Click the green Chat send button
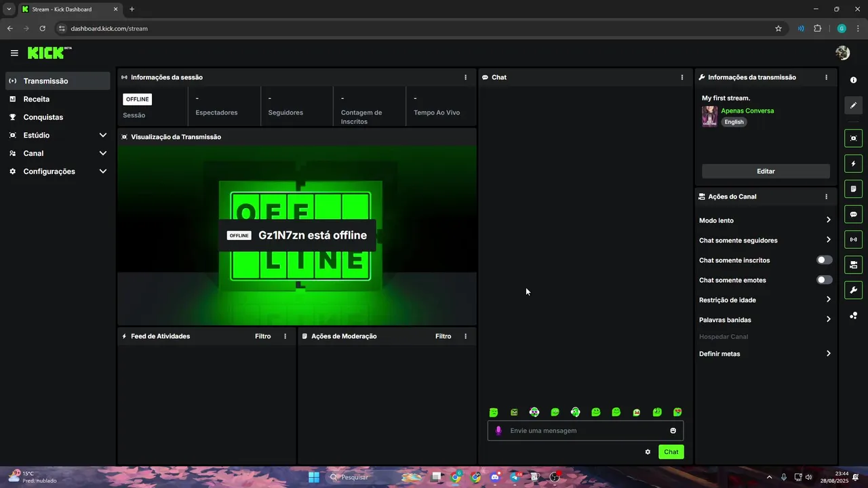The image size is (868, 488). coord(671,452)
